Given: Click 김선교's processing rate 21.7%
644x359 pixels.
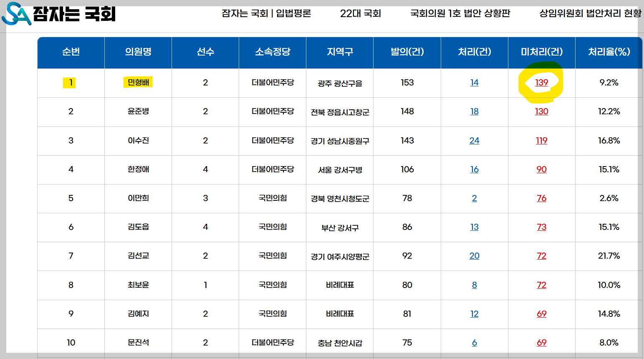Looking at the screenshot, I should click(x=609, y=256).
